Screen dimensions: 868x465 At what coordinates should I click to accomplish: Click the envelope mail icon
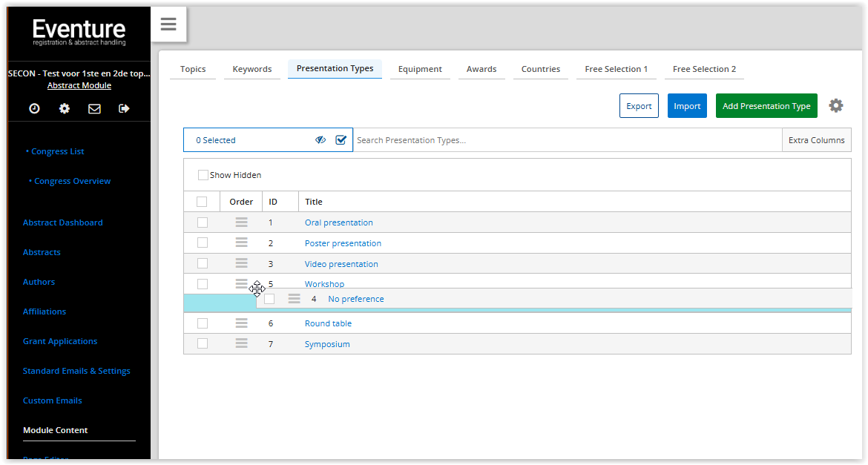(94, 108)
